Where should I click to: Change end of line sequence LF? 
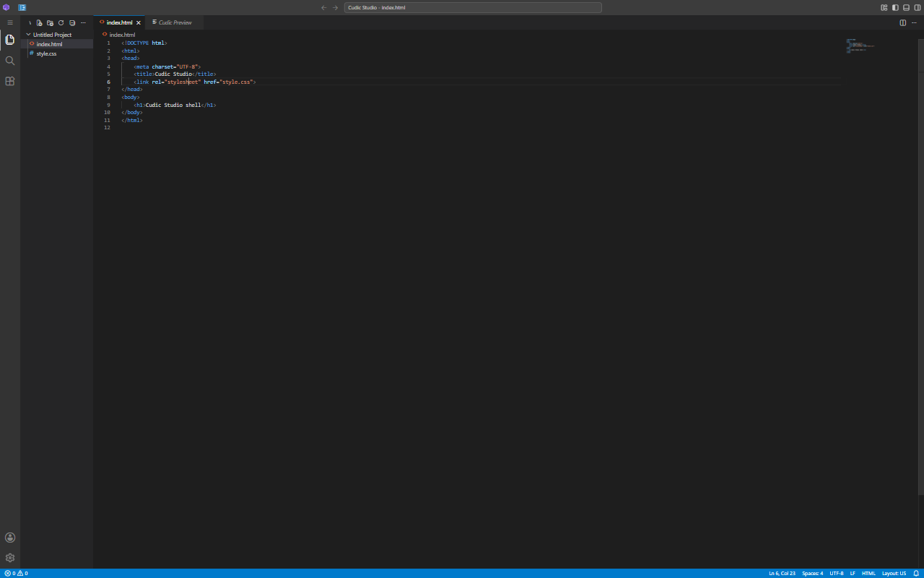point(853,573)
